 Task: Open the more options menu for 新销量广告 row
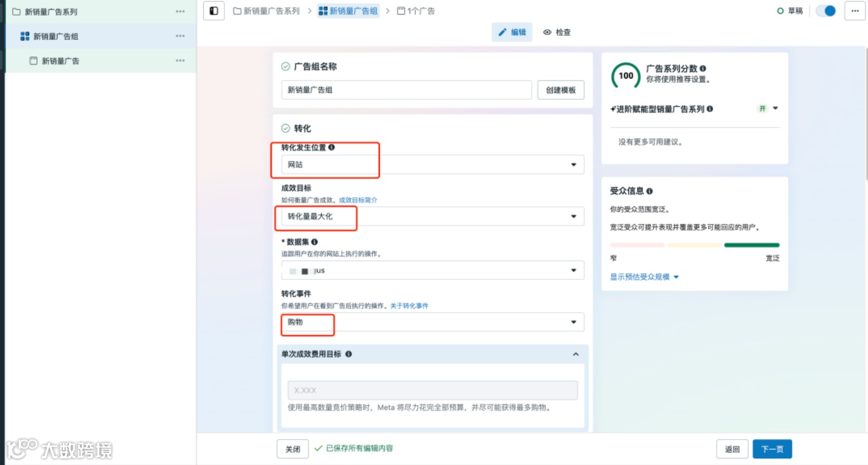pos(180,60)
